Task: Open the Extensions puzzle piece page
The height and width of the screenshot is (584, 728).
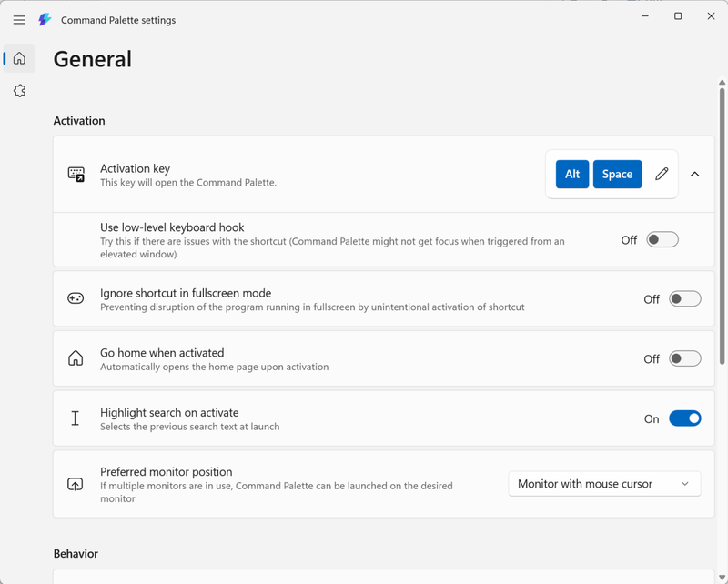Action: (19, 91)
